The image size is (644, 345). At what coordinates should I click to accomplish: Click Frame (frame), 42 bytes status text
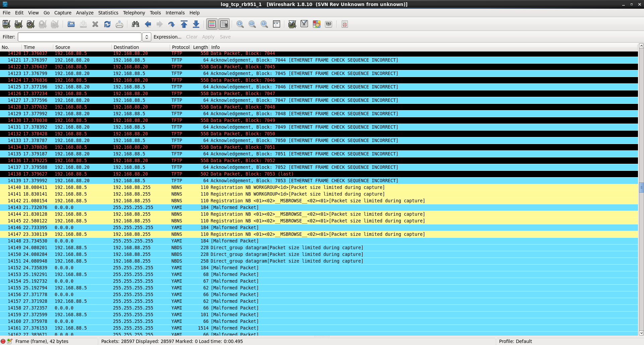pyautogui.click(x=42, y=341)
